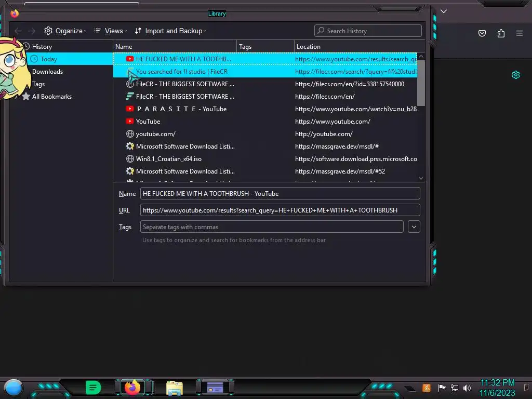532x399 pixels.
Task: Click FileCR favicon of filecr.com/en/ entry
Action: (129, 97)
